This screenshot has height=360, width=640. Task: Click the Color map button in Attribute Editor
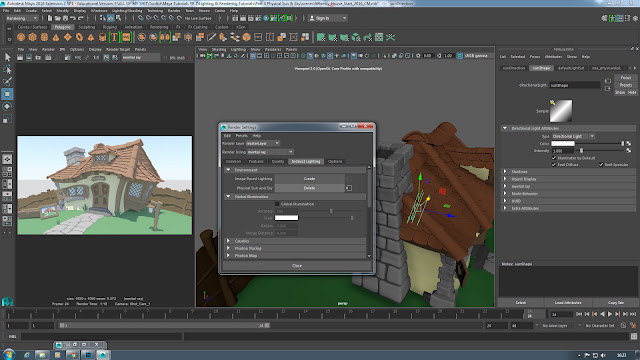click(x=629, y=144)
